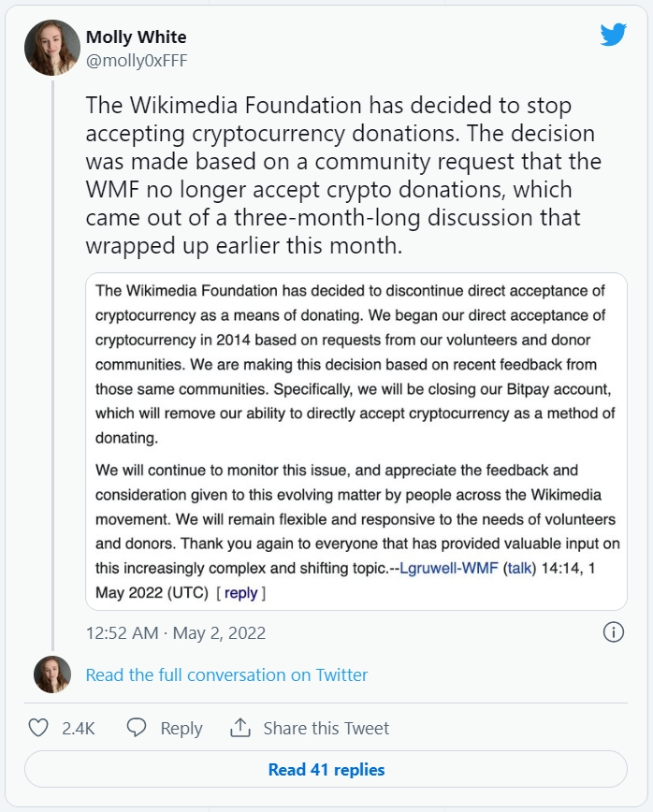Open the tweet info circle icon
Viewport: 653px width, 812px height.
click(614, 632)
